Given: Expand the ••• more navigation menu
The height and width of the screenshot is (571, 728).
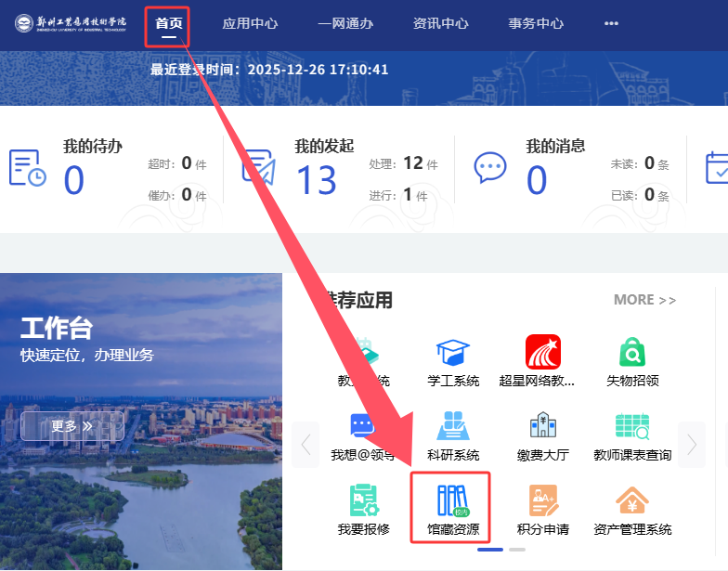Looking at the screenshot, I should point(611,23).
